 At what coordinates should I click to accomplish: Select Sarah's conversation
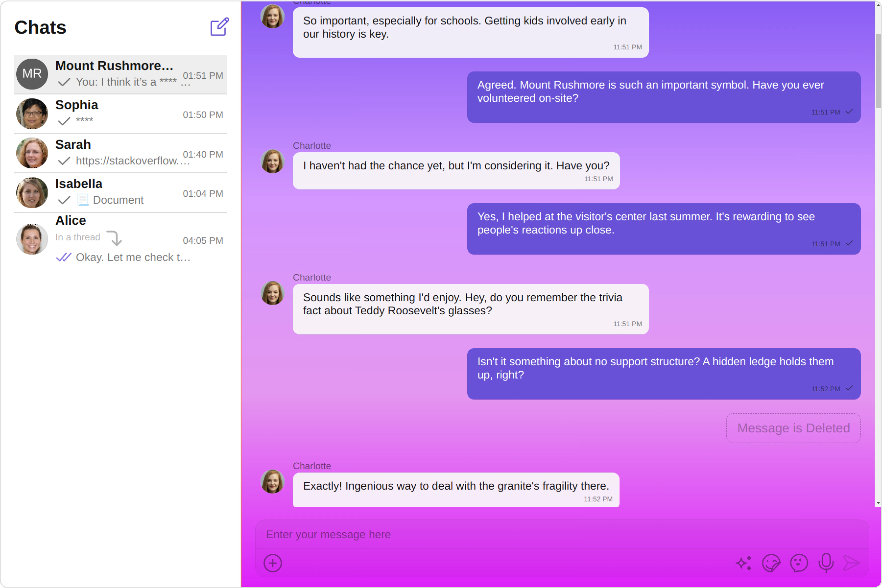pyautogui.click(x=120, y=153)
